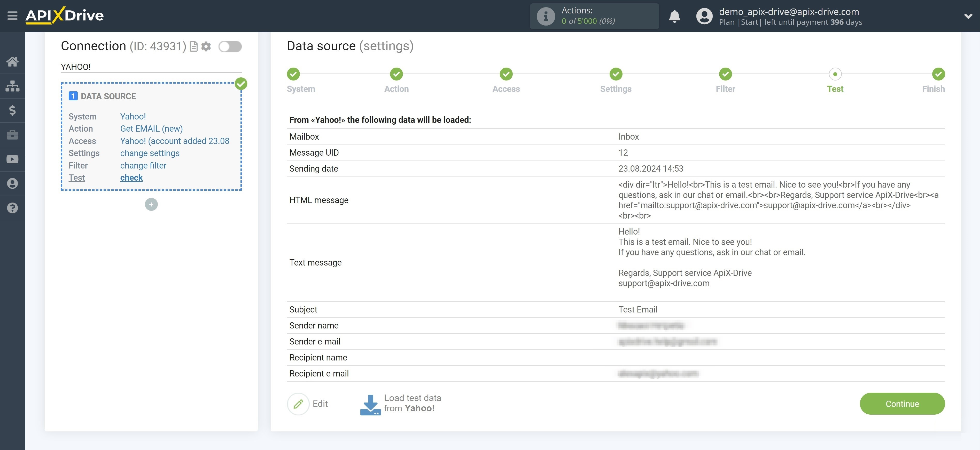Click the Actions info icon
Screen dimensions: 980x450
546,16
